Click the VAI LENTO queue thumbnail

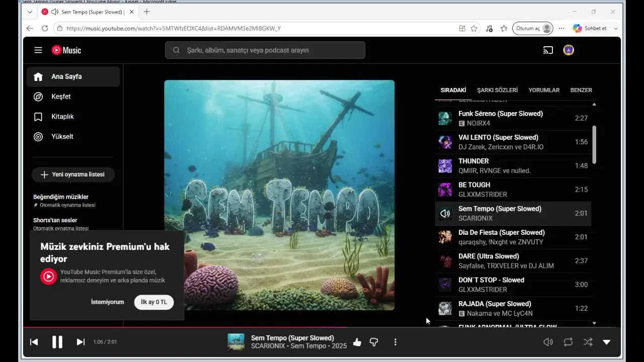click(x=445, y=142)
